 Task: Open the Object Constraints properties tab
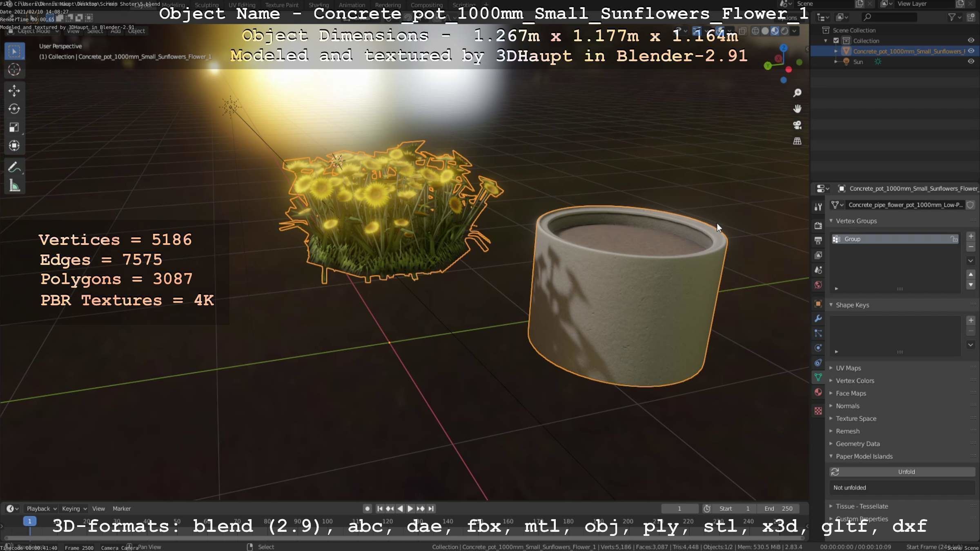[x=818, y=362]
